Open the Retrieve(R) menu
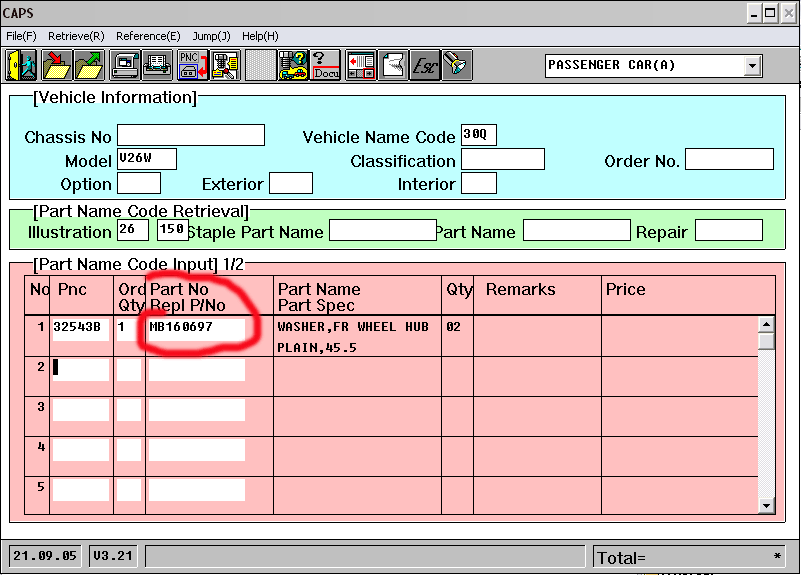This screenshot has width=801, height=575. tap(76, 36)
